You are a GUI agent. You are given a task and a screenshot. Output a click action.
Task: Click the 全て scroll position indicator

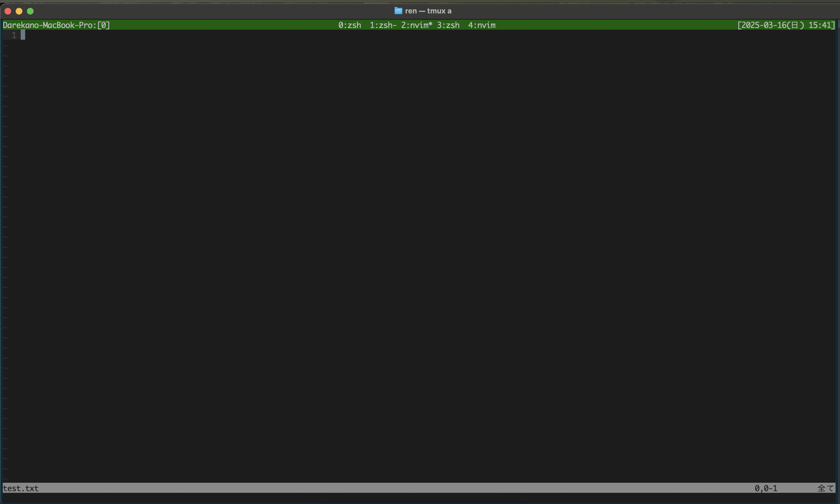(825, 488)
